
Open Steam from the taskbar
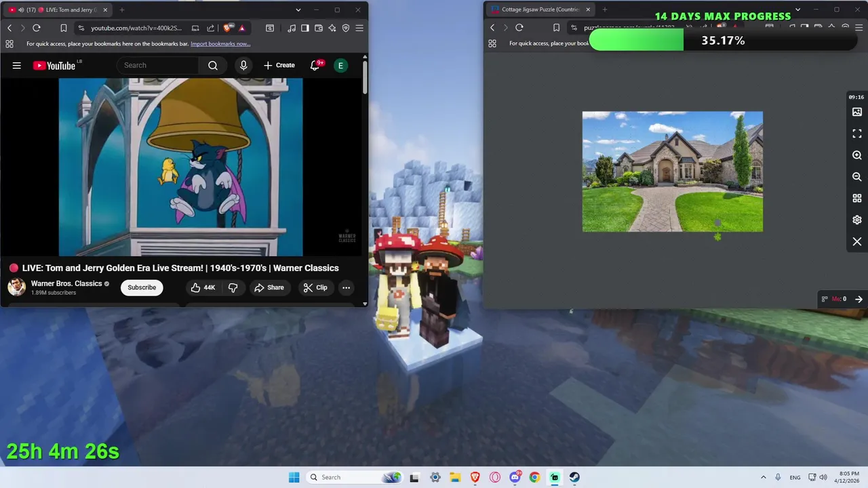[x=574, y=477]
